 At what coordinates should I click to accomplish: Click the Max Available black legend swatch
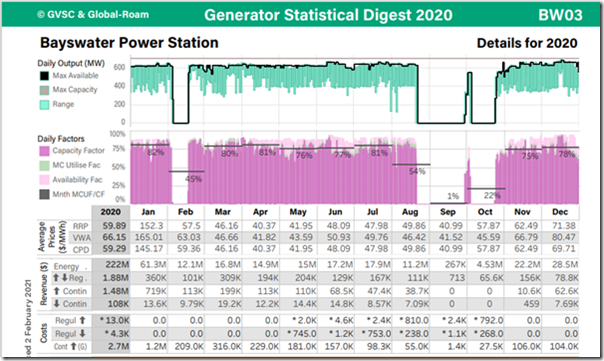click(44, 76)
